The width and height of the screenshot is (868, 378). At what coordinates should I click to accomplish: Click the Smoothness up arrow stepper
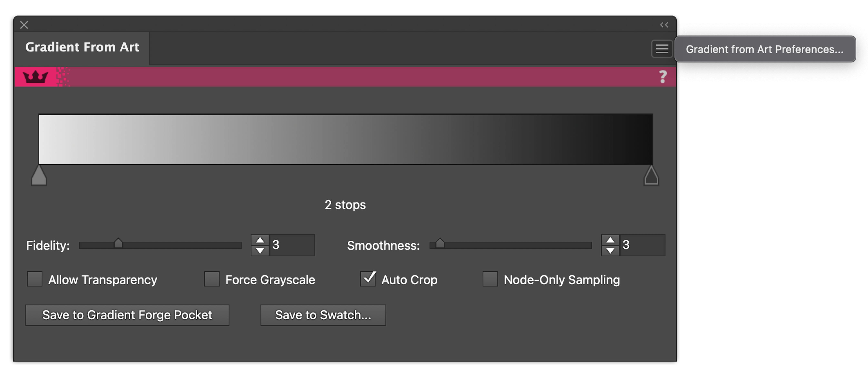[x=611, y=240]
